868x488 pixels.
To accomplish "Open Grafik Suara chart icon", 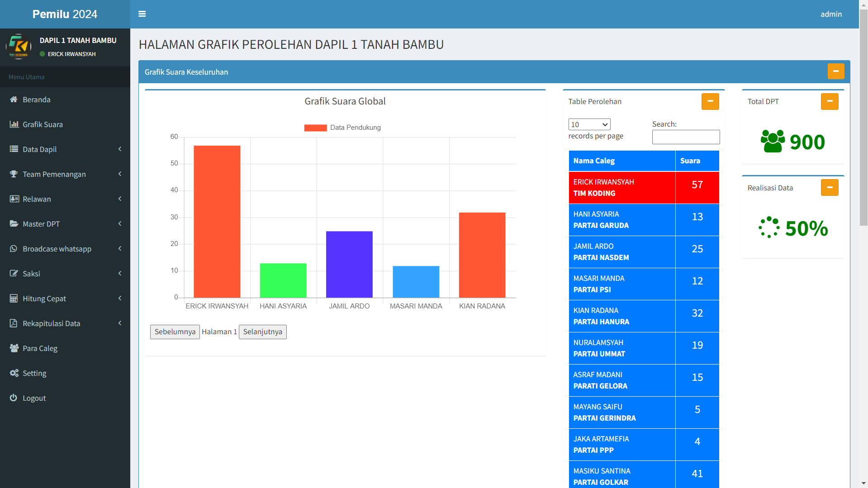I will (14, 124).
